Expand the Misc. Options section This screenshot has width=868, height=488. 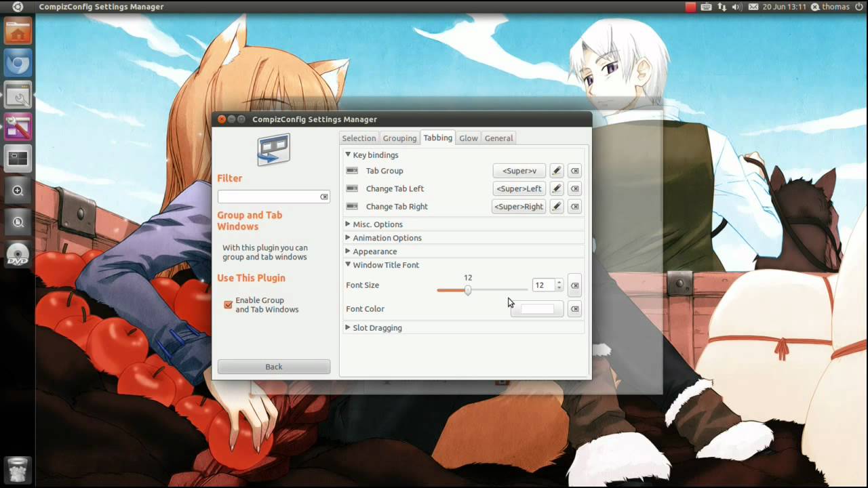click(x=348, y=224)
